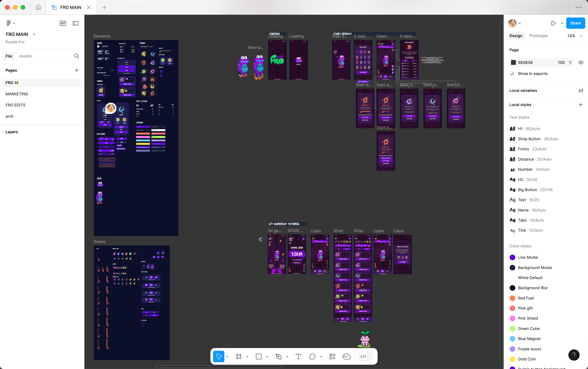588x369 pixels.
Task: Open Local variables settings icon
Action: 581,91
